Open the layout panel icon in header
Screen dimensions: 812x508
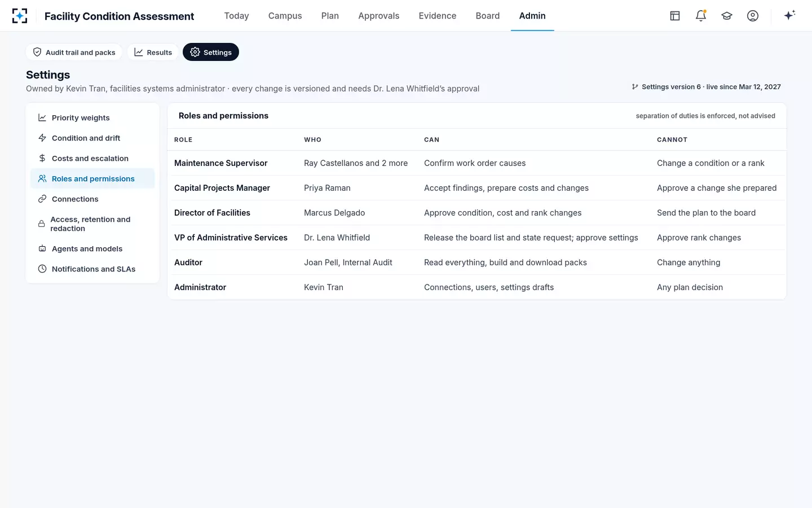[x=675, y=16]
